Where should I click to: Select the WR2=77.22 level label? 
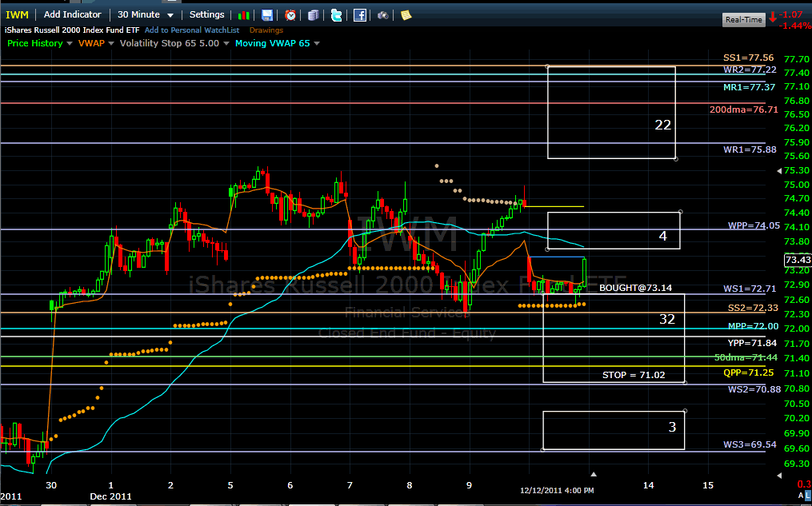750,70
